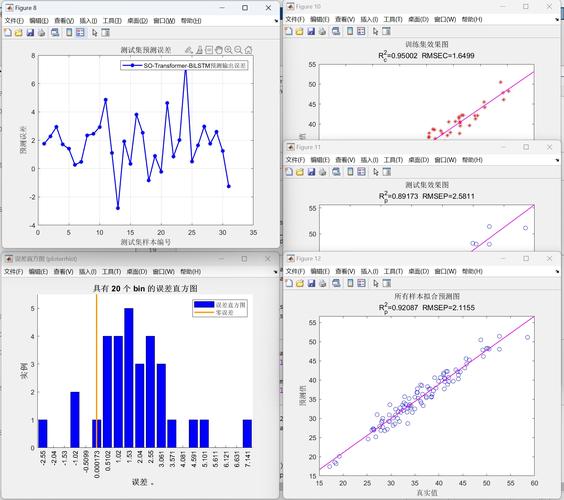Open Property Inspector from Figure 12 toolbar

click(387, 283)
